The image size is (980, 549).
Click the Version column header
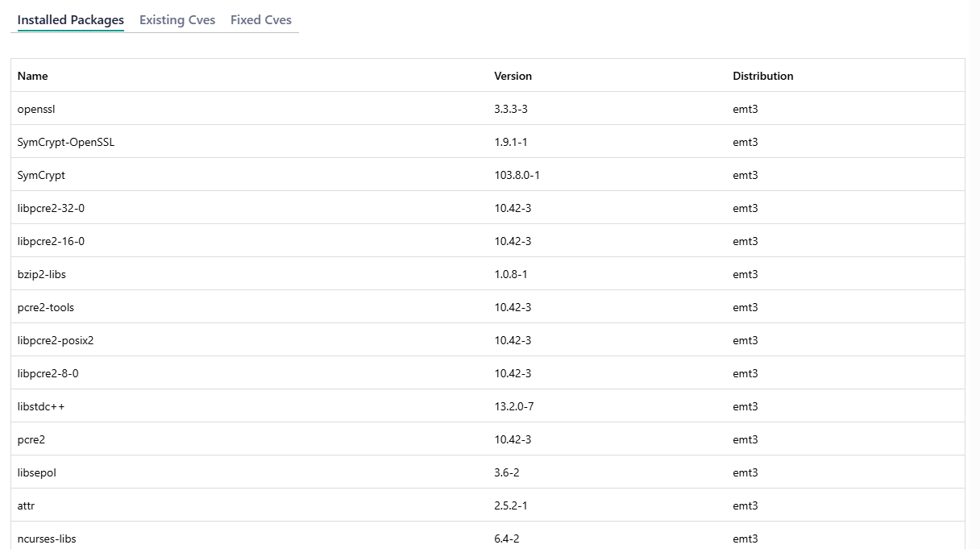click(513, 76)
